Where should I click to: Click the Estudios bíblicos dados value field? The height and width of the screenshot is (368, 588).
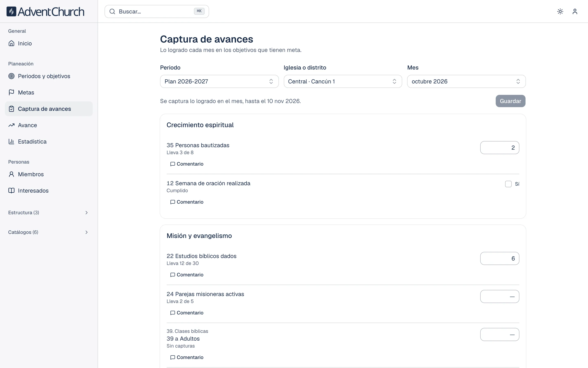(500, 258)
